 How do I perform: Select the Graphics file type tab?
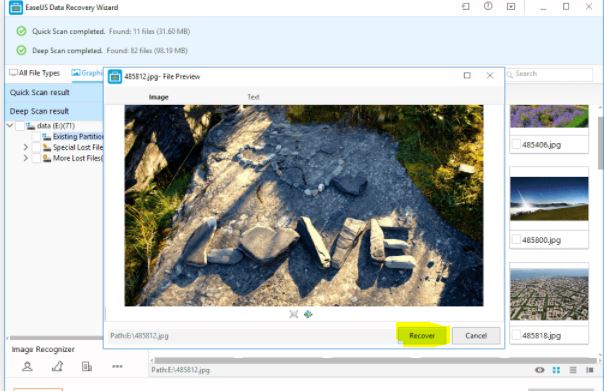pyautogui.click(x=87, y=73)
